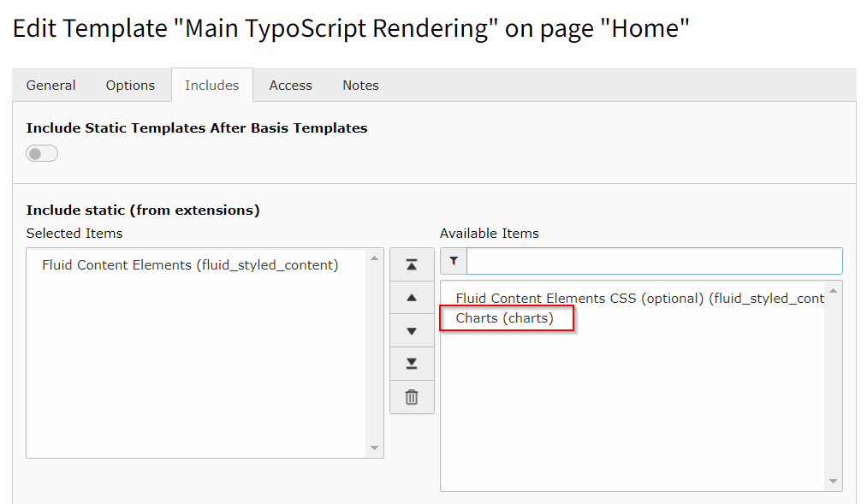
Task: Click the Available Items scrollbar down arrow
Action: click(832, 481)
